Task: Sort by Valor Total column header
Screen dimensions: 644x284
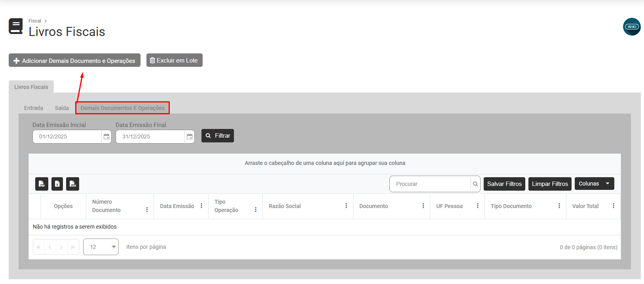Action: point(585,206)
